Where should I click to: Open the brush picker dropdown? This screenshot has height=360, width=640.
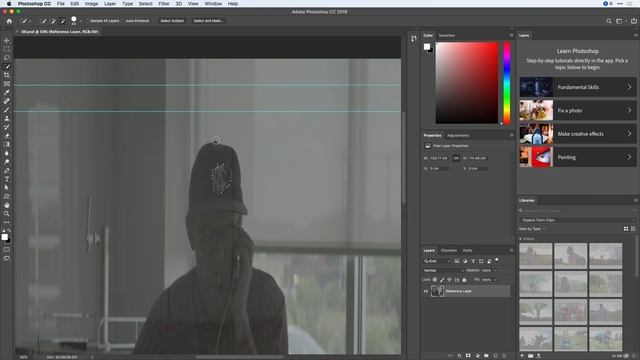click(80, 21)
